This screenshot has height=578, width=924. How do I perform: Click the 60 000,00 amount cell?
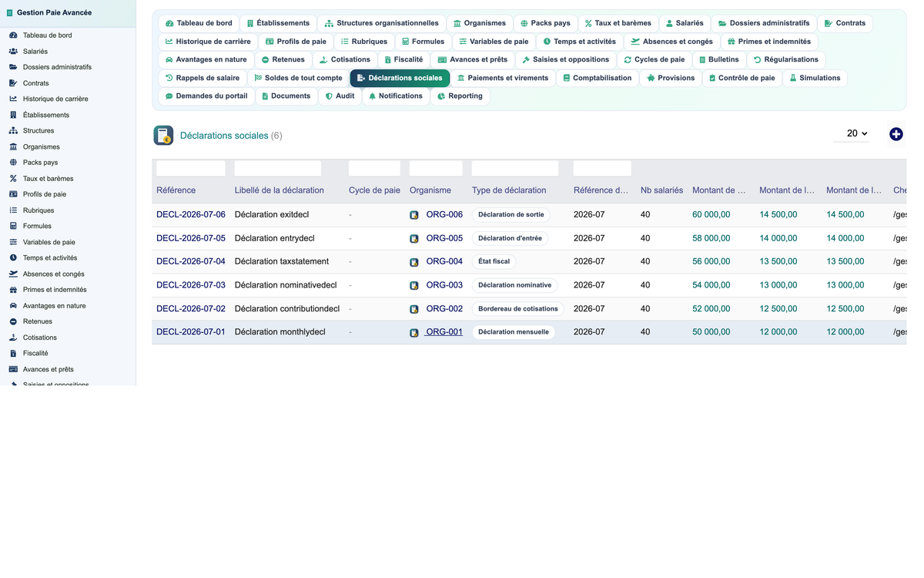pos(711,215)
